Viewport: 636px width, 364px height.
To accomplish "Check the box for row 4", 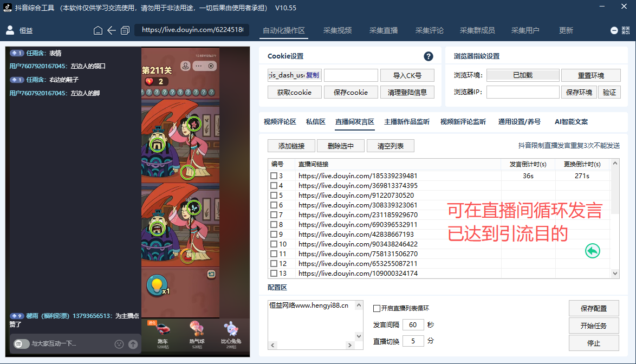I will point(274,186).
